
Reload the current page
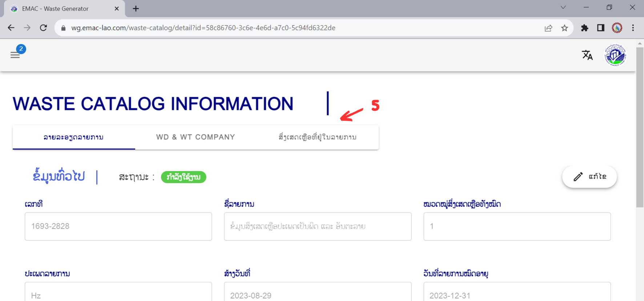pyautogui.click(x=43, y=28)
